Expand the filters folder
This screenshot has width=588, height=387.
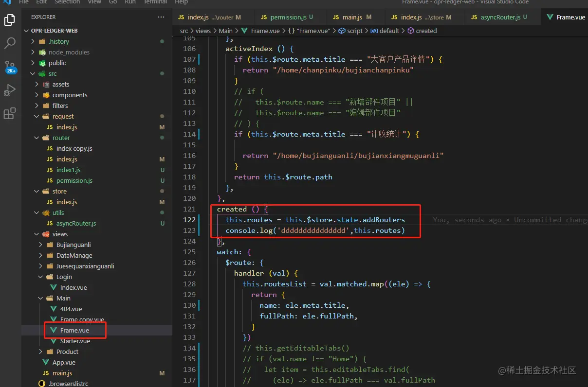pos(37,106)
